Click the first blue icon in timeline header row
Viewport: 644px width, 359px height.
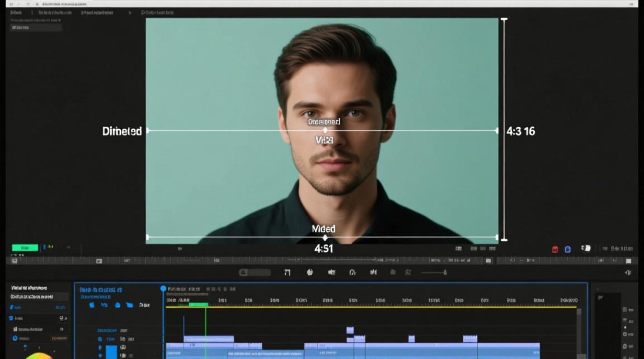[92, 305]
